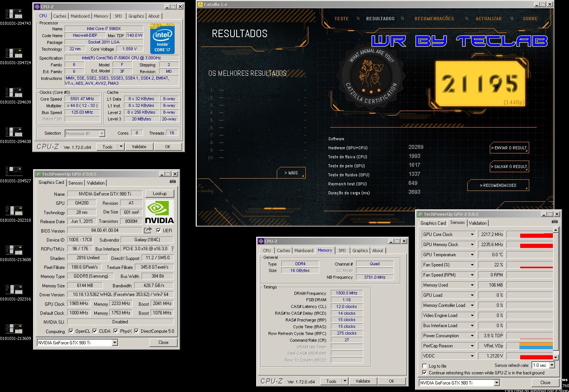Click Close button in GPU-Z Sensors window
The width and height of the screenshot is (569, 392).
click(545, 383)
